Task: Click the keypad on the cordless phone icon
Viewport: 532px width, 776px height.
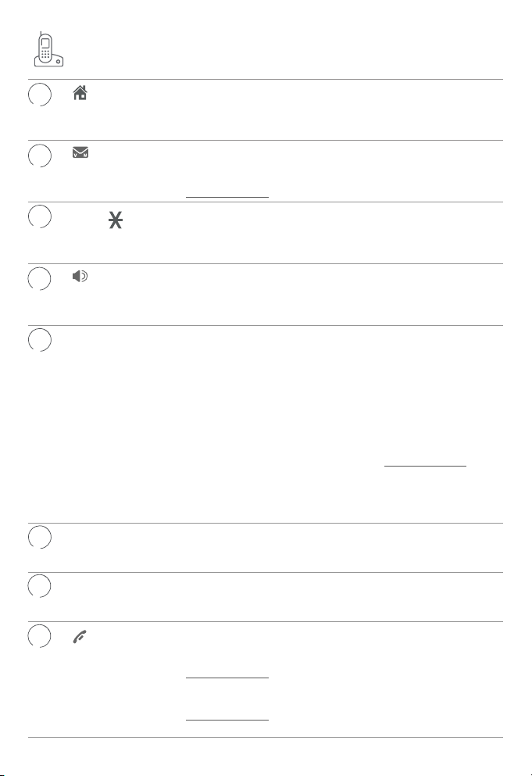Action: [x=45, y=54]
